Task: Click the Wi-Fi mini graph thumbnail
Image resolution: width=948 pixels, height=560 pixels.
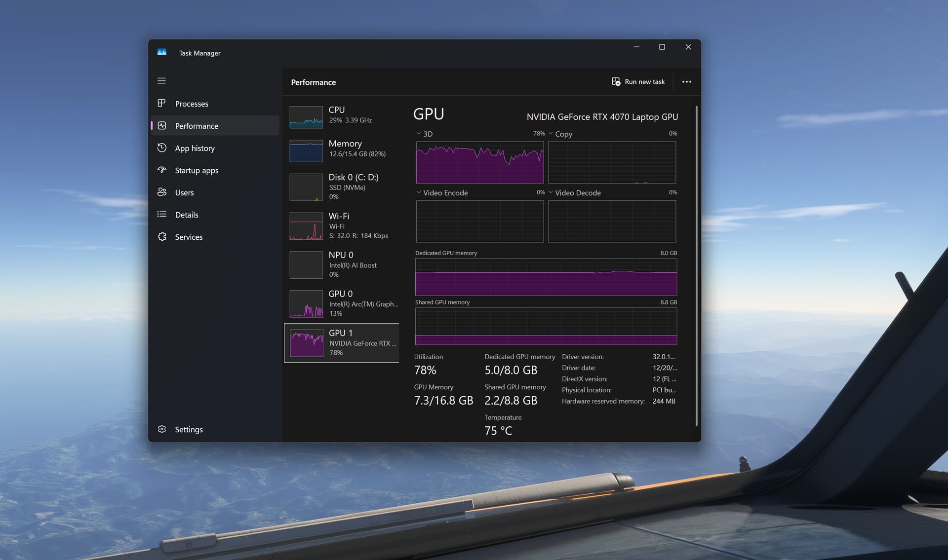Action: click(306, 226)
